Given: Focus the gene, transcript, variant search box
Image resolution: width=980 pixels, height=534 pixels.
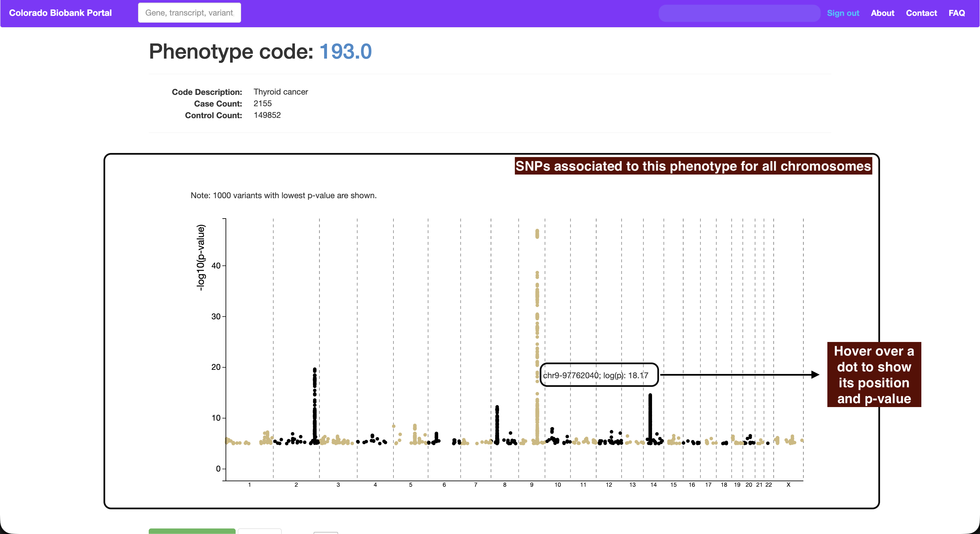Looking at the screenshot, I should (x=189, y=13).
